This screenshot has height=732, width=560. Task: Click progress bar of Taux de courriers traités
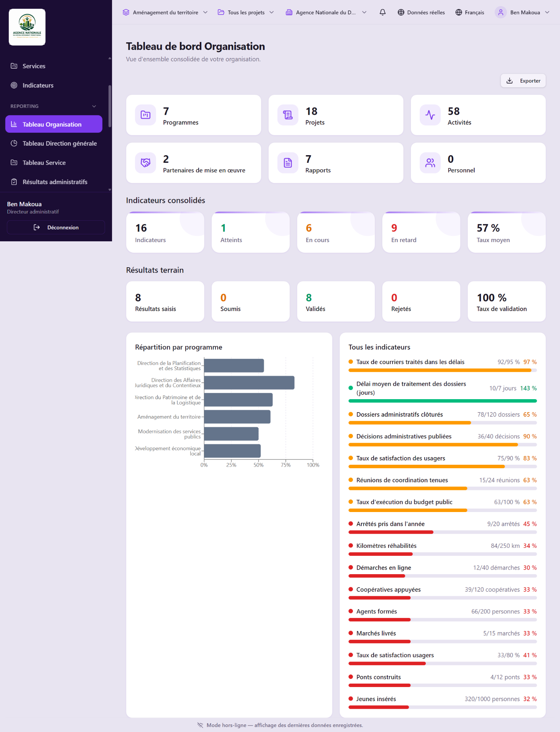pyautogui.click(x=443, y=370)
